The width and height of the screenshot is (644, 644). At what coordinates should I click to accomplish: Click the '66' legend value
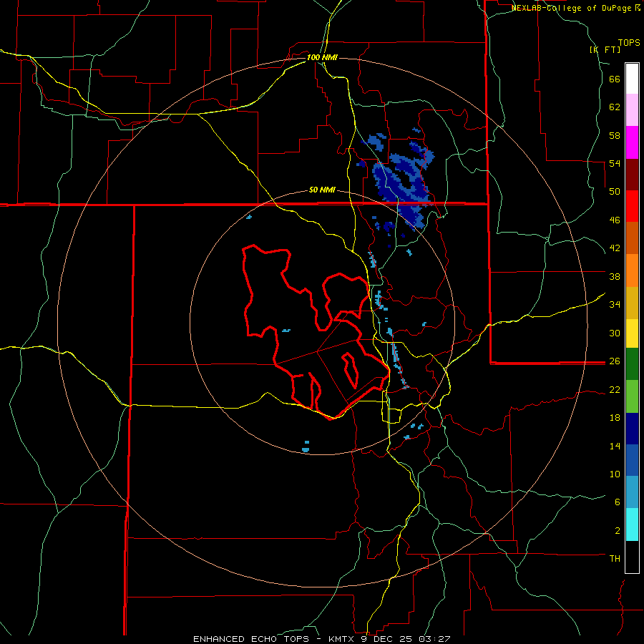click(x=615, y=79)
